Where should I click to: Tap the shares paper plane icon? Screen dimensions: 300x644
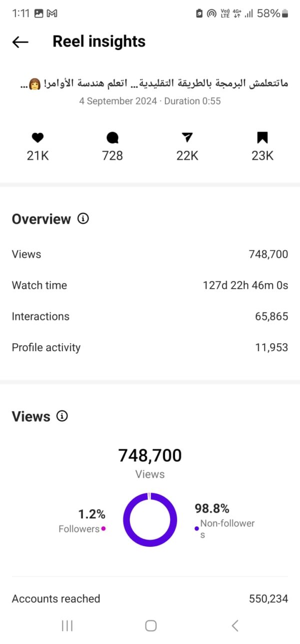[x=187, y=138]
